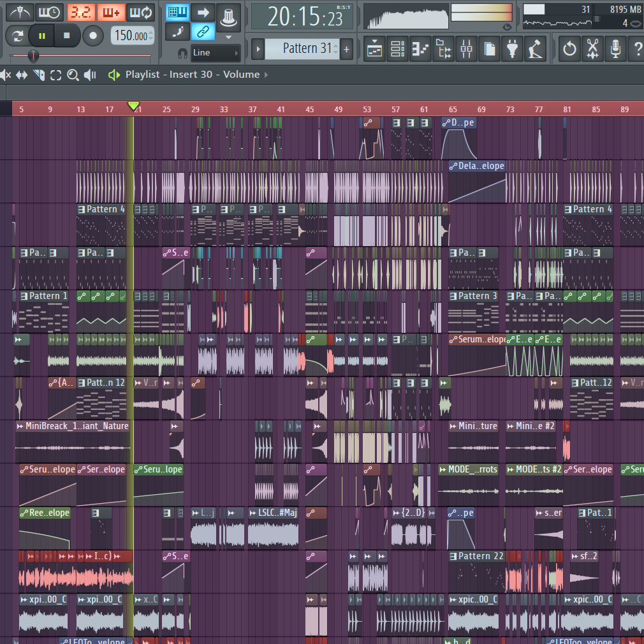Open the Mixer window
The height and width of the screenshot is (644, 644).
pos(466,48)
